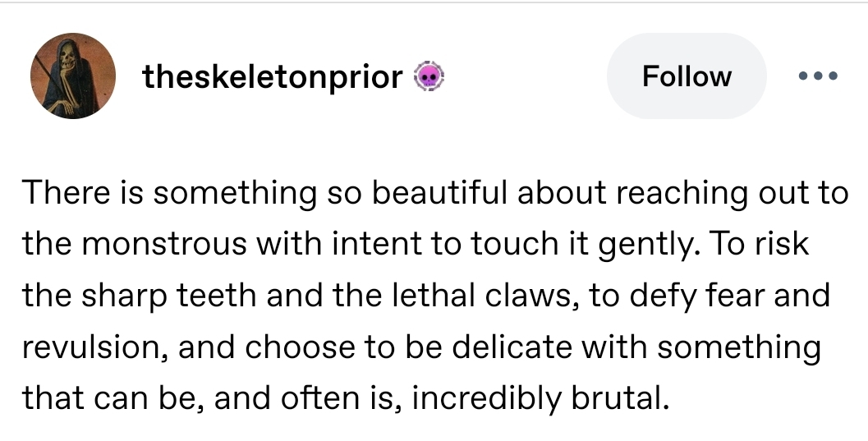Open the three-dot more options menu

(x=817, y=76)
